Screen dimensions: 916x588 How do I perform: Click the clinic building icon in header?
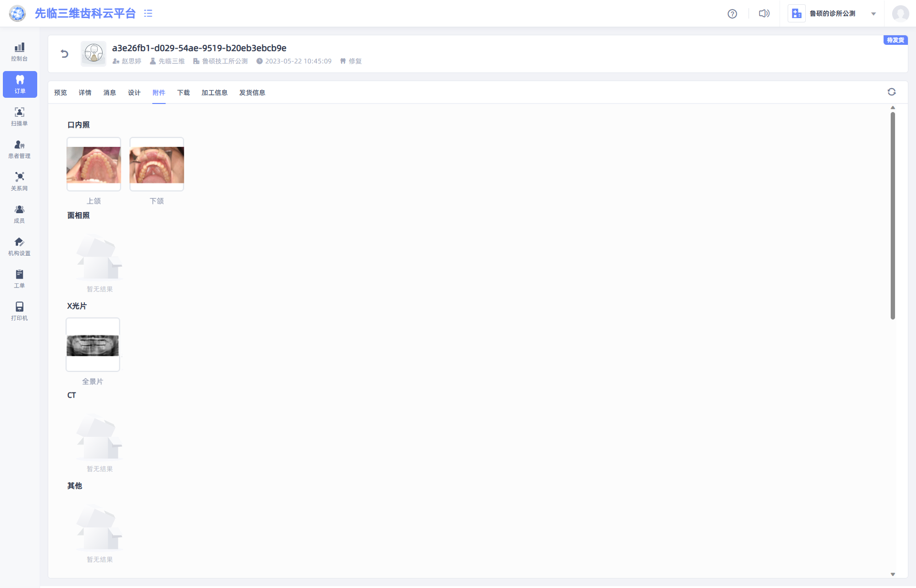(796, 13)
